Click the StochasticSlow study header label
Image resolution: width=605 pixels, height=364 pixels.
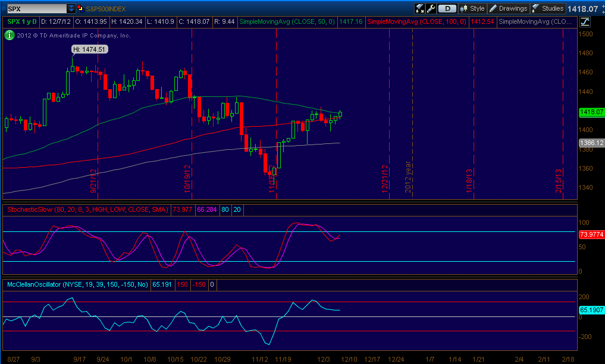pyautogui.click(x=87, y=209)
